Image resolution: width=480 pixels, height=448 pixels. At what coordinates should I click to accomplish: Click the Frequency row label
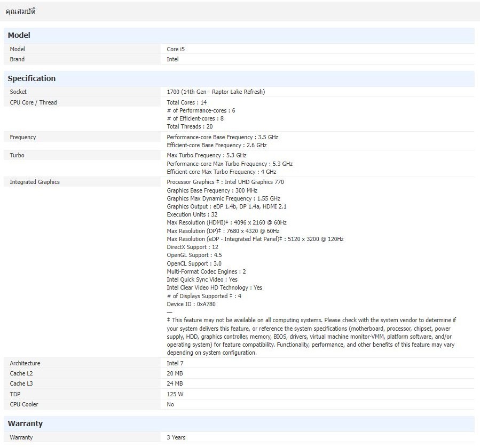click(23, 137)
